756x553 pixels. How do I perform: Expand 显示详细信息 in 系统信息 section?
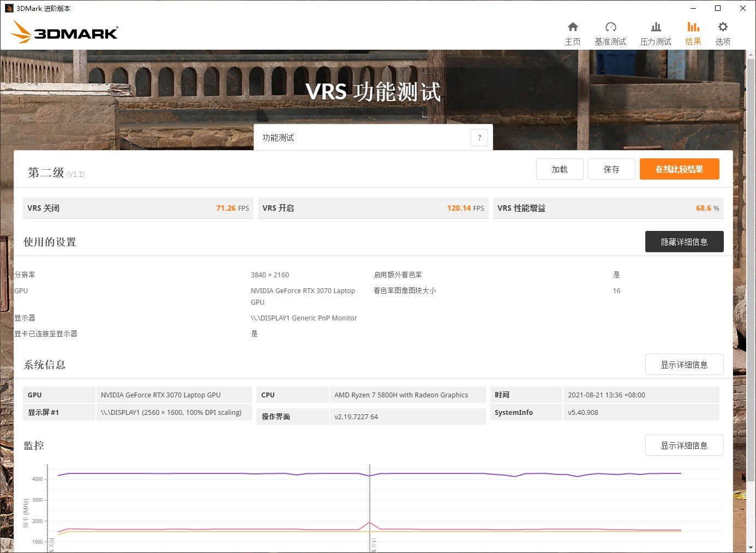(x=684, y=365)
